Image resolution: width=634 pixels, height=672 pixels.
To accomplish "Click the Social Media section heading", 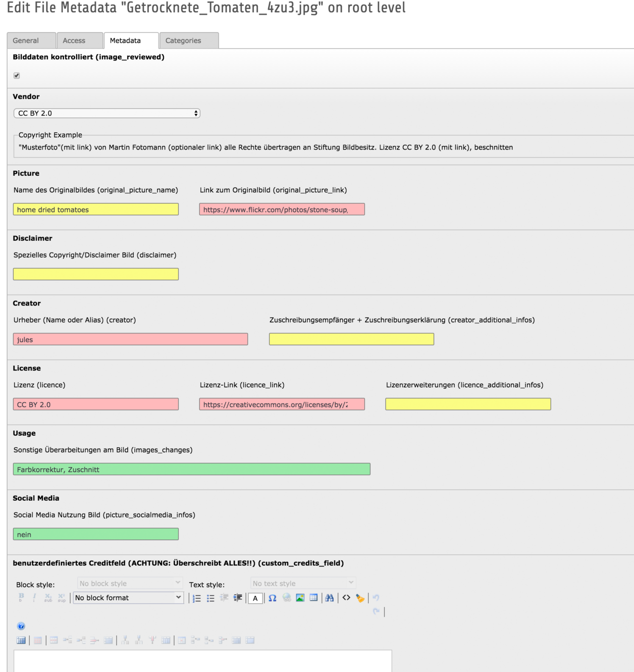I will point(36,498).
